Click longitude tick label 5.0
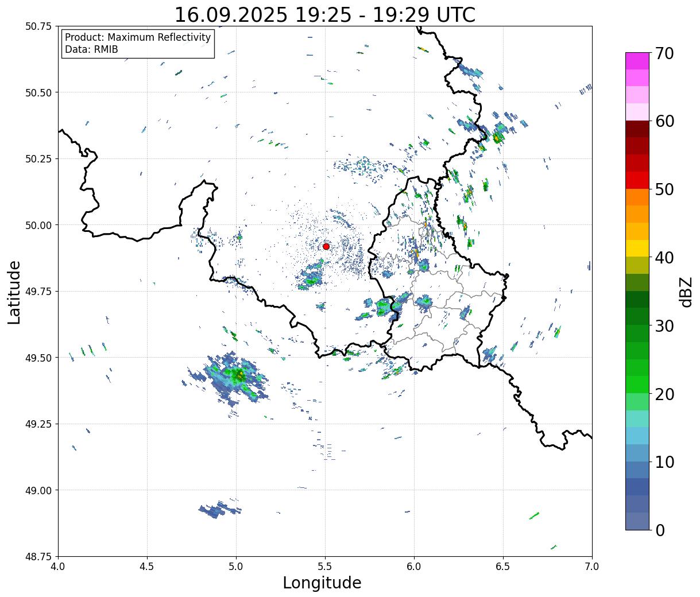The width and height of the screenshot is (700, 597). click(236, 567)
